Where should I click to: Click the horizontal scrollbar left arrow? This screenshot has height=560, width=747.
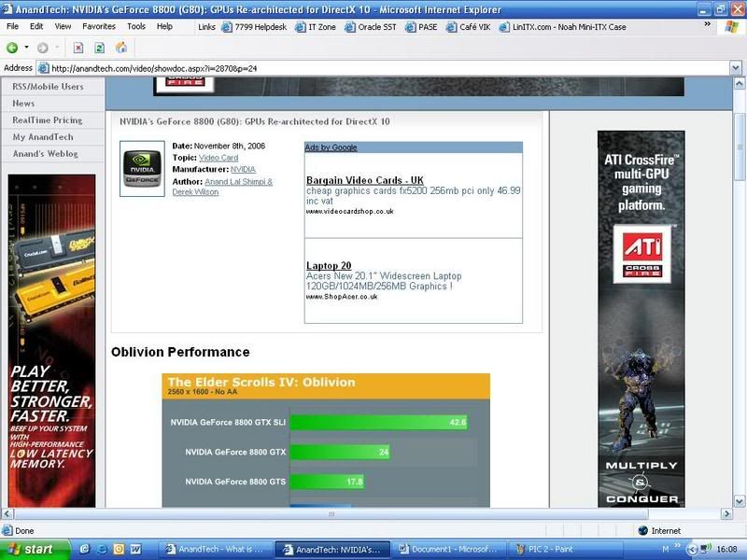pos(7,514)
